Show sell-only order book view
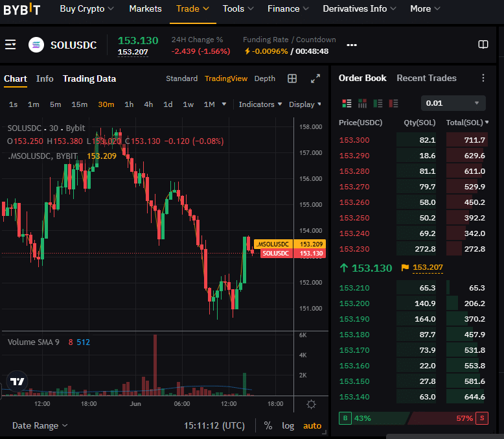 [393, 103]
